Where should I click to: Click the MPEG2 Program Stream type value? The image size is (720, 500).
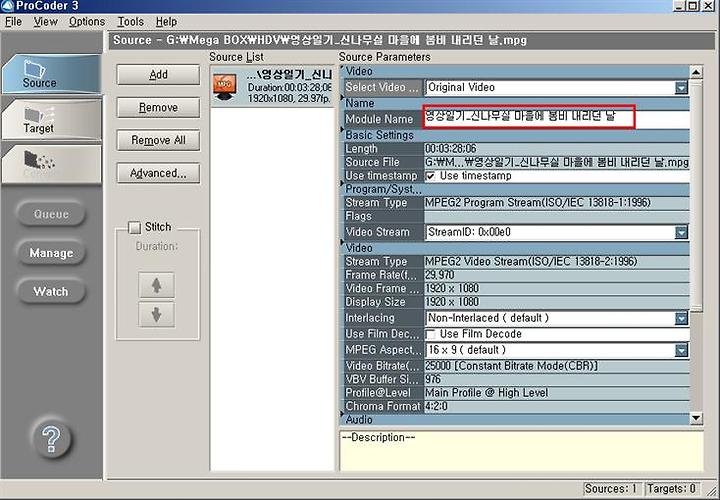[x=538, y=202]
